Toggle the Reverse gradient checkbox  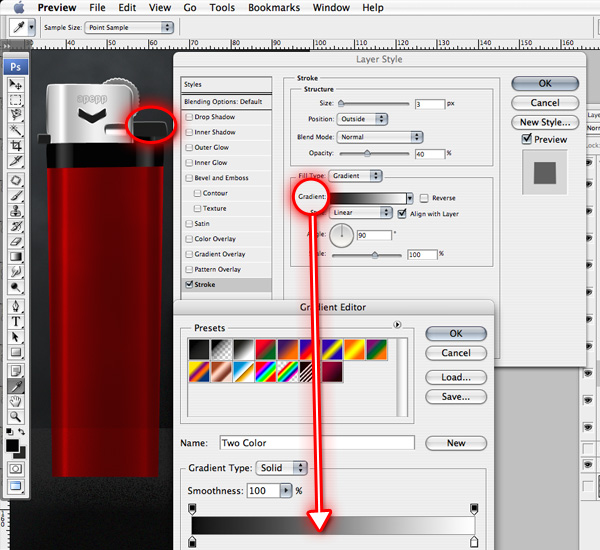(424, 198)
